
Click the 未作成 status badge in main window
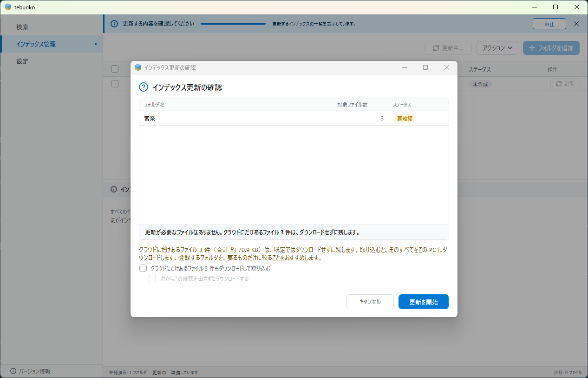480,84
